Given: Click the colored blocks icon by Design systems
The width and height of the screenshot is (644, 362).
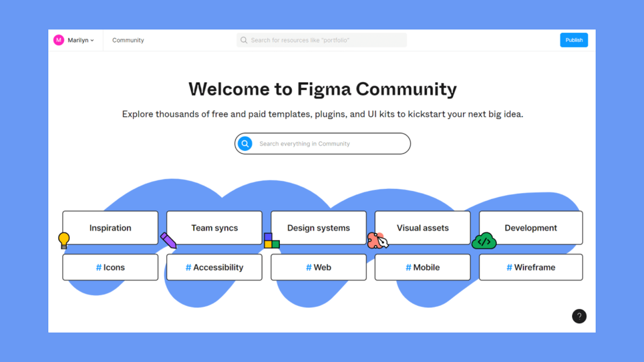Looking at the screenshot, I should pos(272,241).
